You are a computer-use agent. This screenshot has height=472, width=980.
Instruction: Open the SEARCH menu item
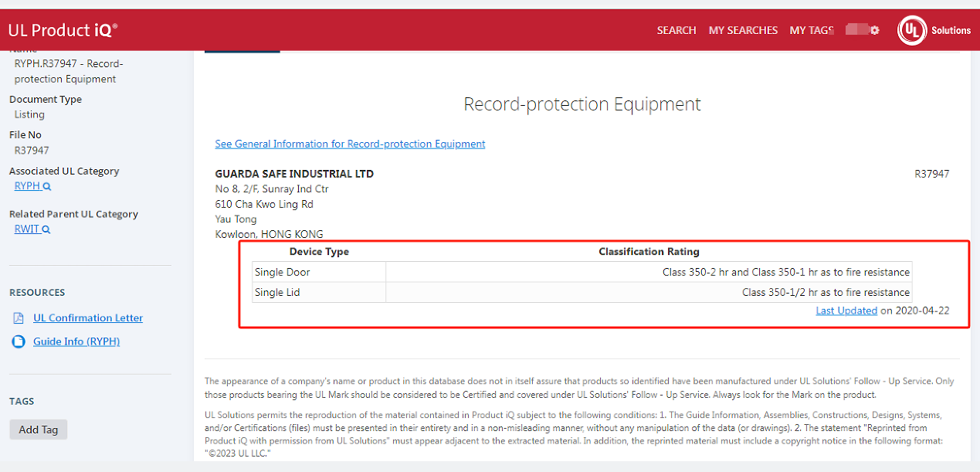676,31
